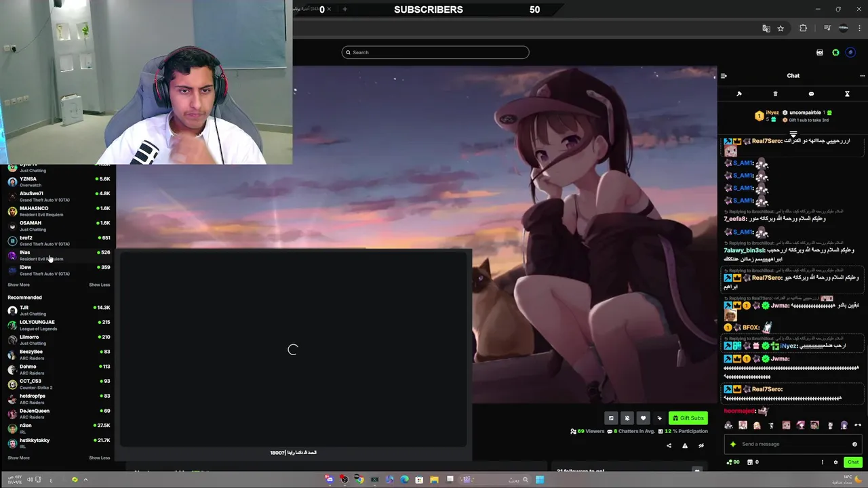
Task: Click the hourglass icon in chat toolbar
Action: 847,94
